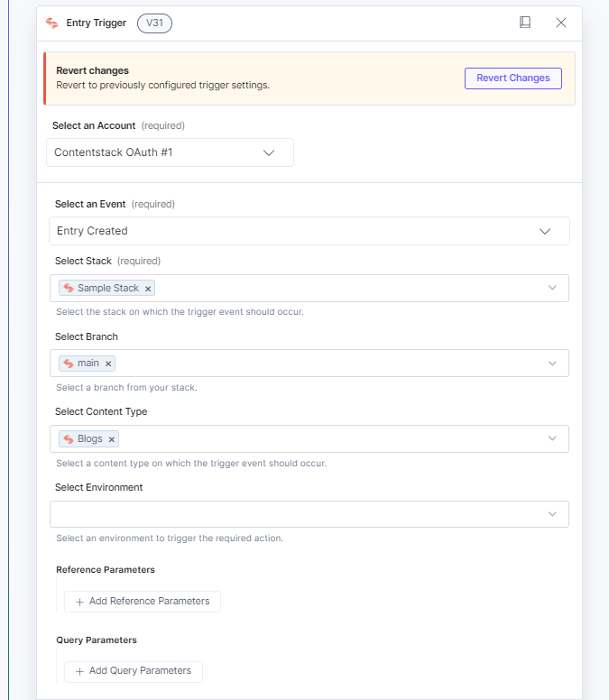Click the Contentstack logo in header

(52, 23)
